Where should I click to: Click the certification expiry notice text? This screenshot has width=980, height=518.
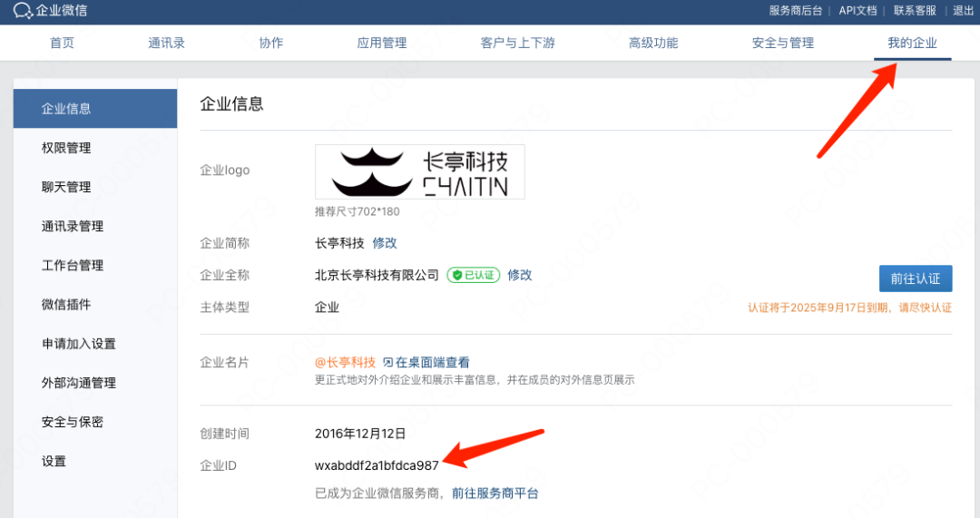tap(850, 308)
